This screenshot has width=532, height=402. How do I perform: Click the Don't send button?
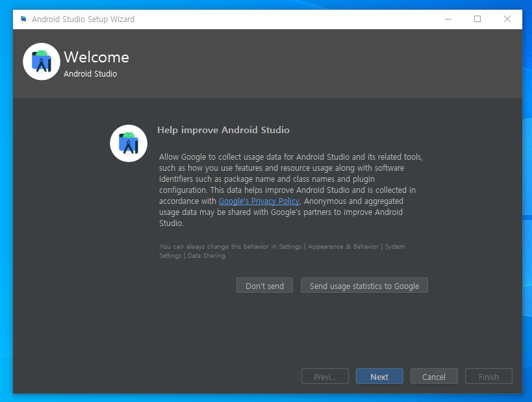(x=264, y=286)
